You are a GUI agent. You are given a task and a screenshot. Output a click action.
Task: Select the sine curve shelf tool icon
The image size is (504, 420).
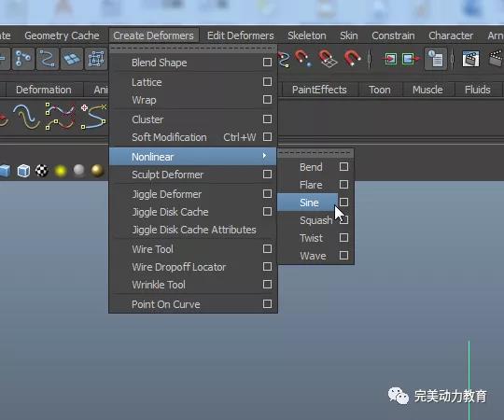[x=26, y=117]
